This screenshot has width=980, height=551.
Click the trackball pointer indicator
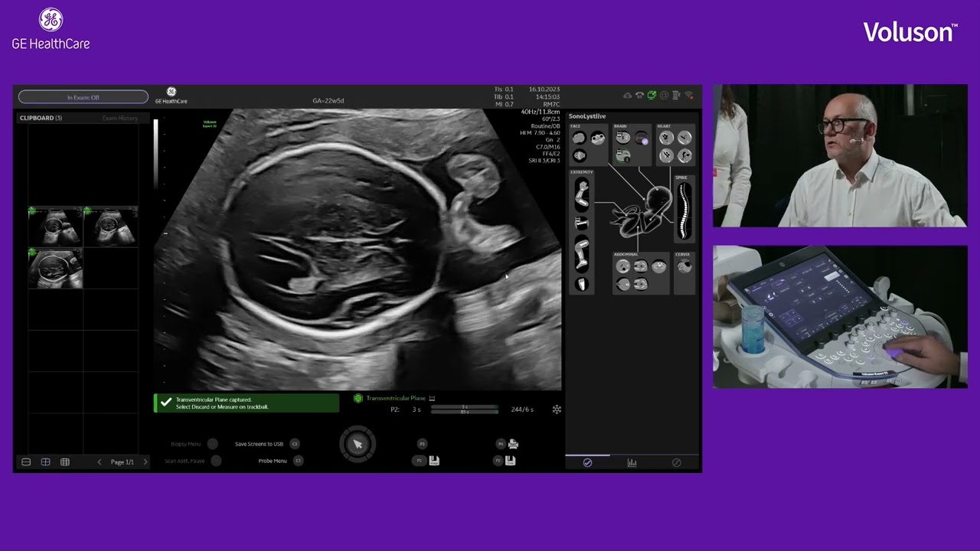tap(358, 445)
